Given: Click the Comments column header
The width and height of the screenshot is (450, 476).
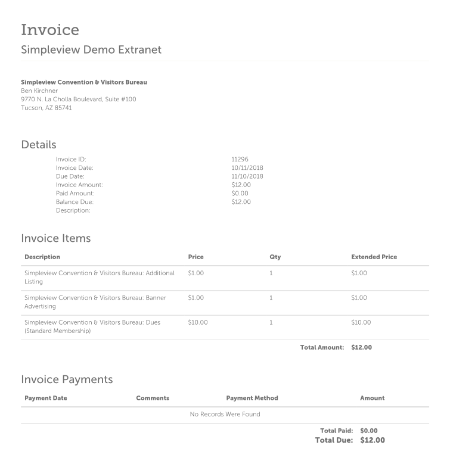Looking at the screenshot, I should point(153,398).
